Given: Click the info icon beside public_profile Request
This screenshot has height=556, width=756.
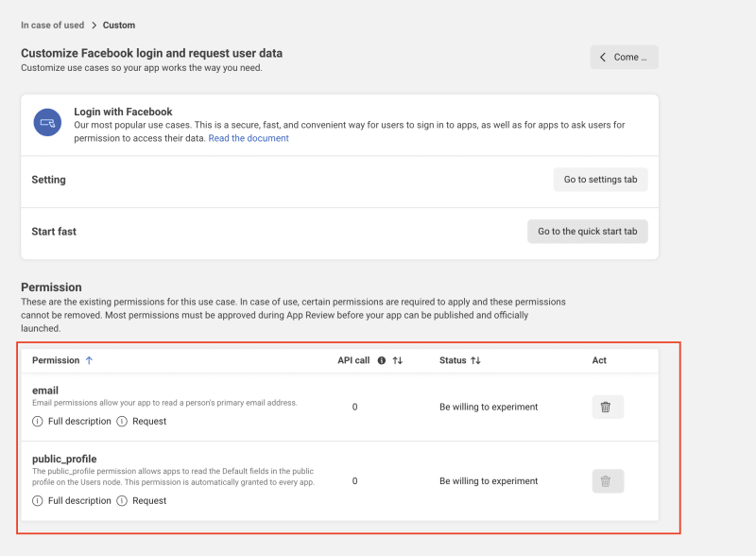Looking at the screenshot, I should tap(122, 501).
